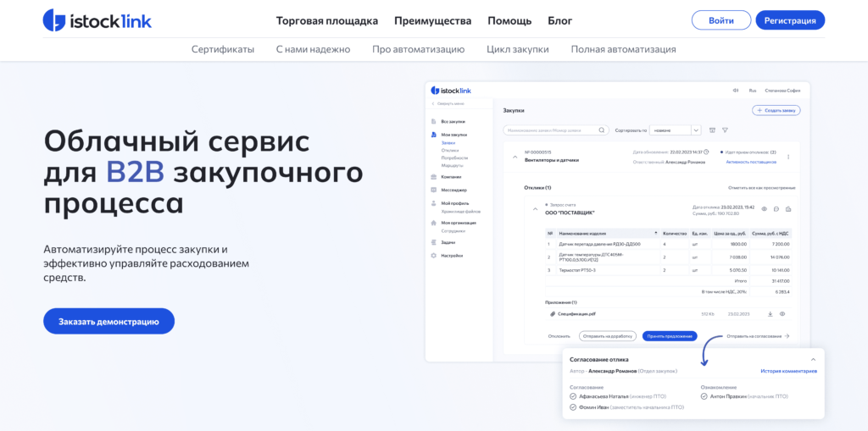Jump to the Полная автоматизация section
The image size is (868, 431).
623,49
